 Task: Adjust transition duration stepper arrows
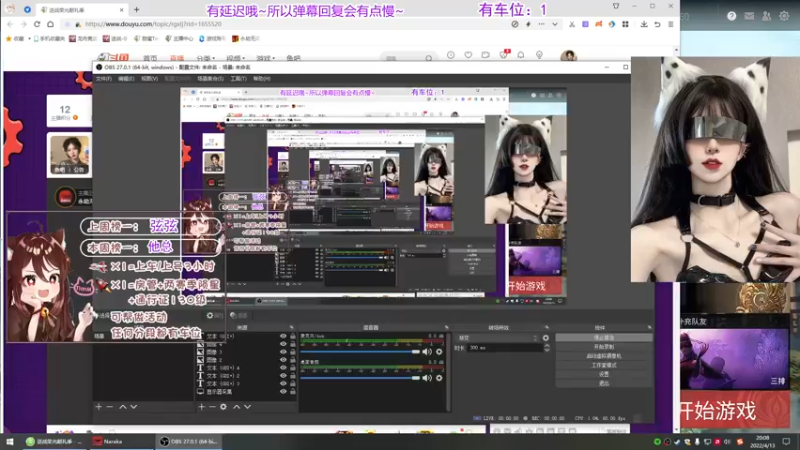[x=547, y=347]
